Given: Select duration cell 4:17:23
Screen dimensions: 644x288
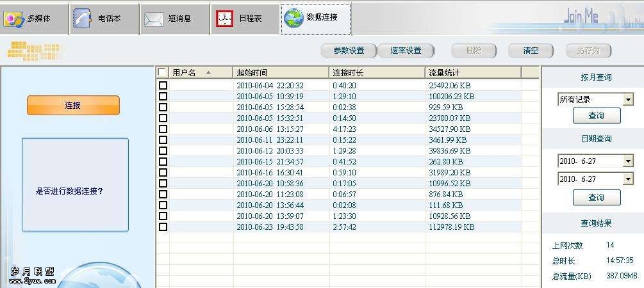Looking at the screenshot, I should click(x=346, y=129).
